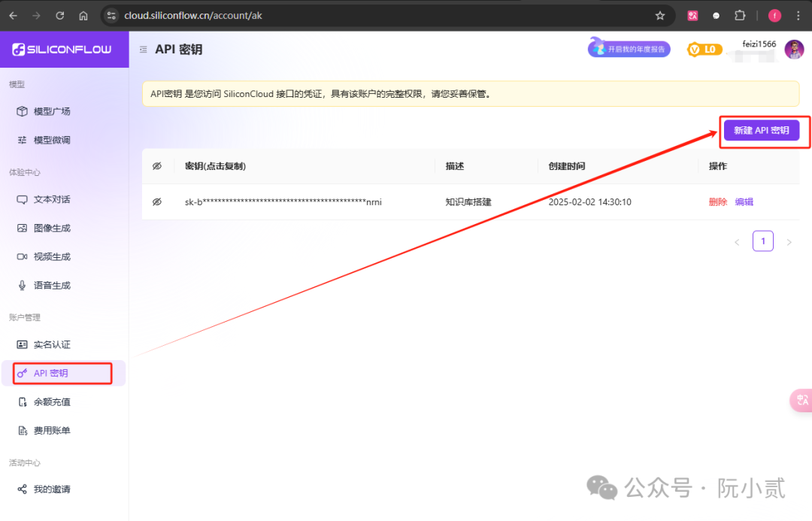The height and width of the screenshot is (521, 812).
Task: Select page 1 in pagination
Action: [x=763, y=241]
